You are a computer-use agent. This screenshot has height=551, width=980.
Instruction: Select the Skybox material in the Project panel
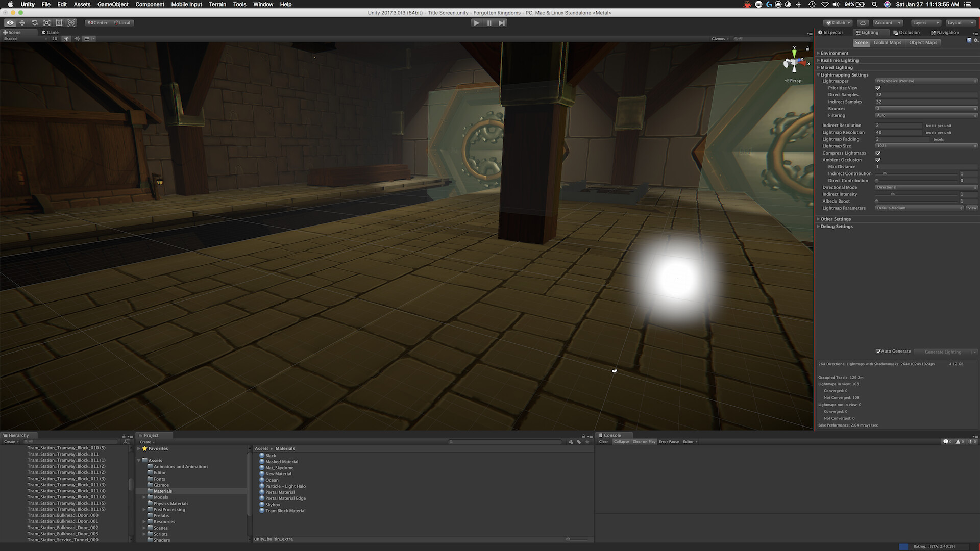point(273,504)
